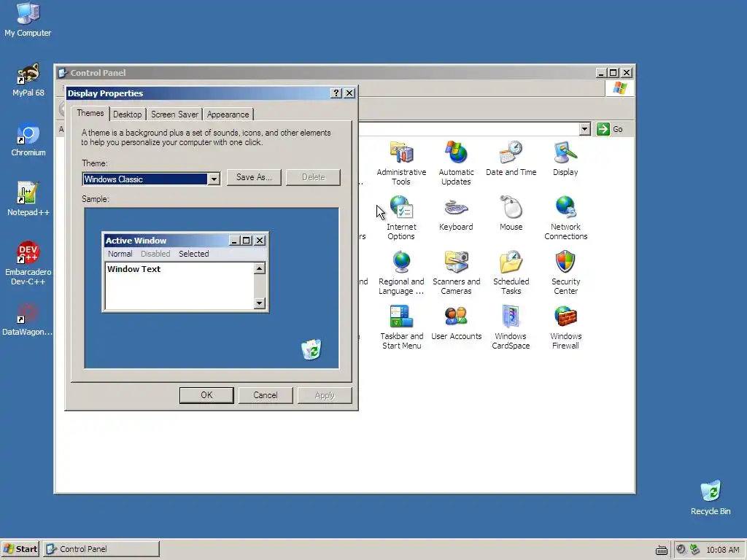Open Mouse settings icon
This screenshot has height=560, width=747.
tap(511, 214)
